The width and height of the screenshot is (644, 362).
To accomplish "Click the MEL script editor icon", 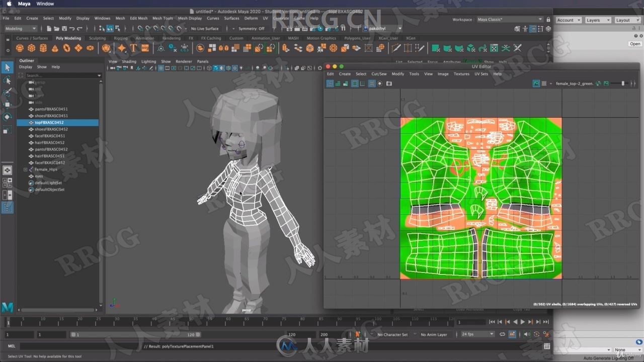I will tap(547, 346).
